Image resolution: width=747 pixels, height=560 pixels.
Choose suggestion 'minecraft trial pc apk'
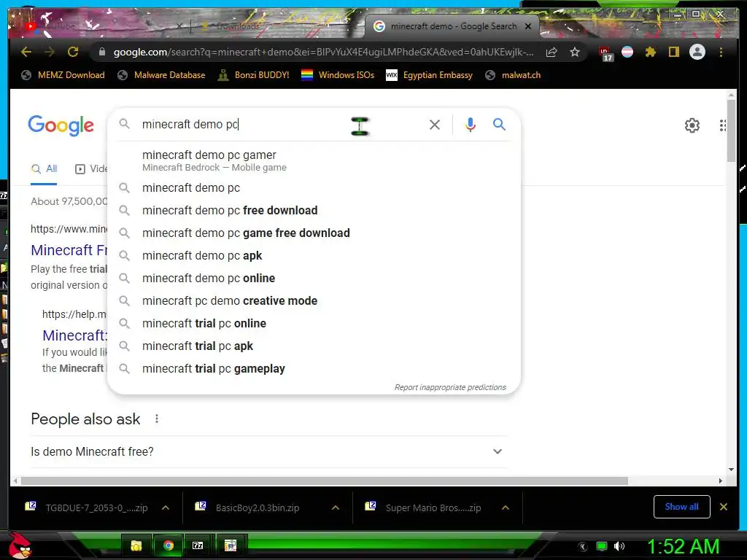coord(314,346)
